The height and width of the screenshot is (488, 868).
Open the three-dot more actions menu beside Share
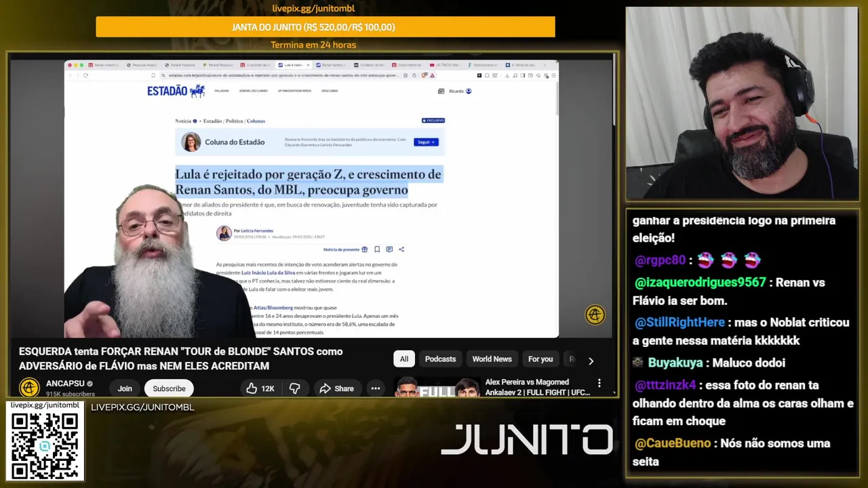375,388
